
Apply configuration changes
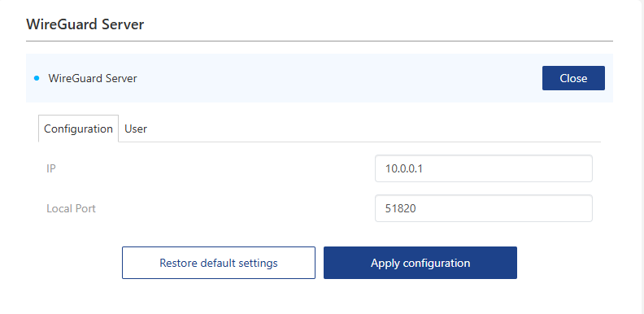click(420, 263)
